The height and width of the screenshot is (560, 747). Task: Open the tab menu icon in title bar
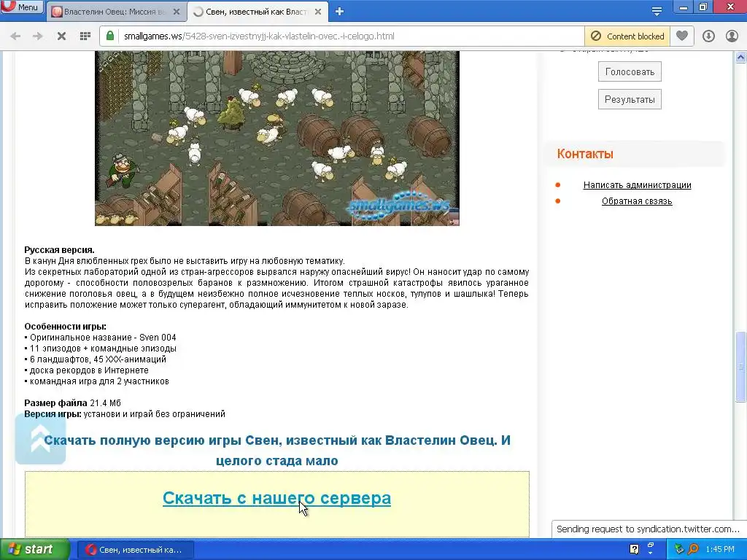click(x=657, y=11)
